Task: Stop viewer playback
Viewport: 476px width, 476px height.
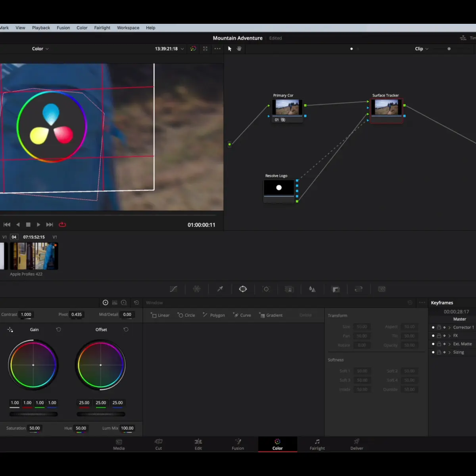Action: (x=28, y=225)
